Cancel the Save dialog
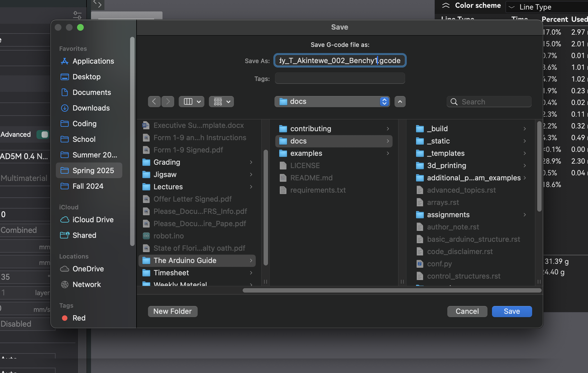 tap(467, 311)
